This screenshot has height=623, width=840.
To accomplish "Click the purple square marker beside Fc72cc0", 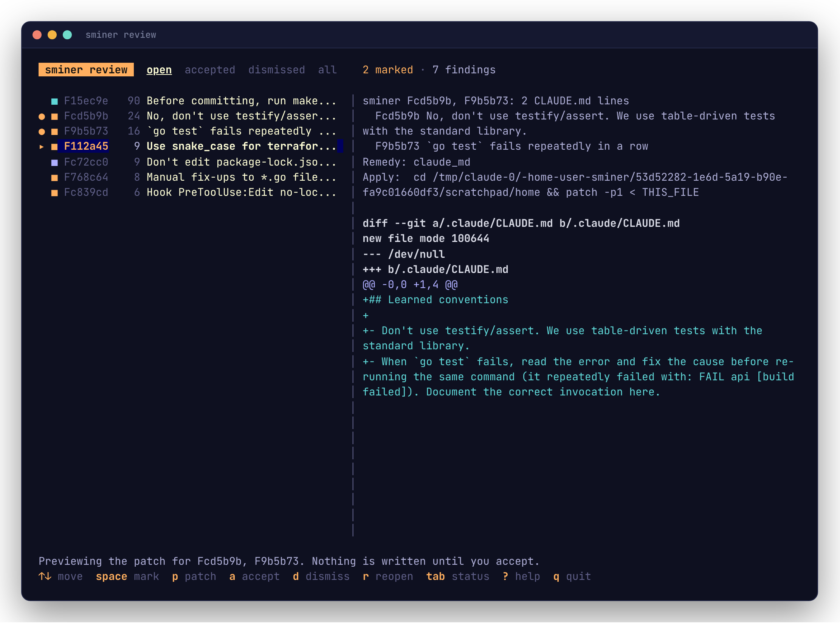I will 54,163.
